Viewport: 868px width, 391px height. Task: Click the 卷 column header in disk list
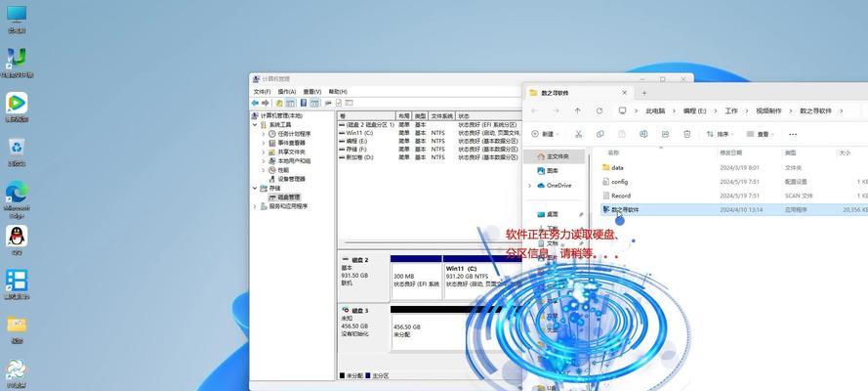[x=366, y=116]
